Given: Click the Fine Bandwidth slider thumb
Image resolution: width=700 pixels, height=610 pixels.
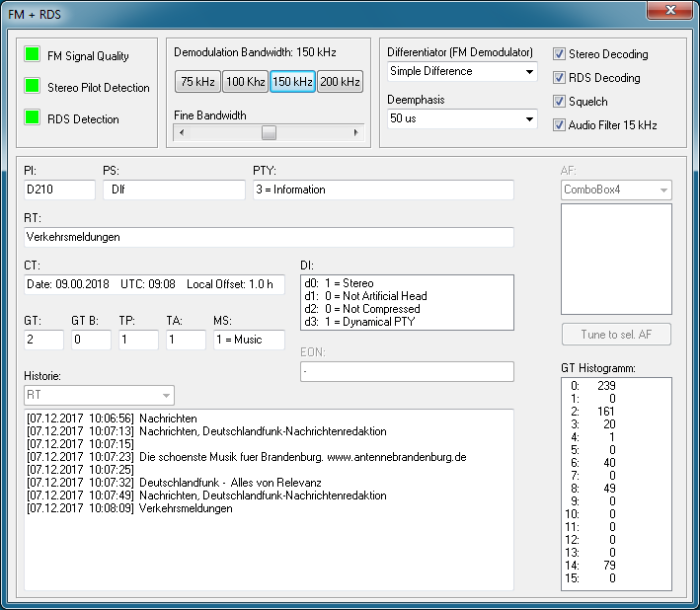Looking at the screenshot, I should [x=269, y=132].
